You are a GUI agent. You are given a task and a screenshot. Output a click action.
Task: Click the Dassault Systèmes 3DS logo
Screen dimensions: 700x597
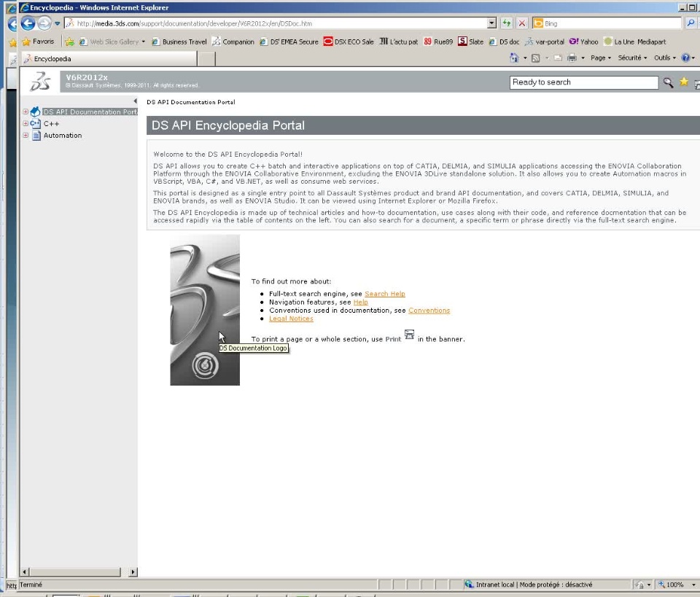(40, 82)
